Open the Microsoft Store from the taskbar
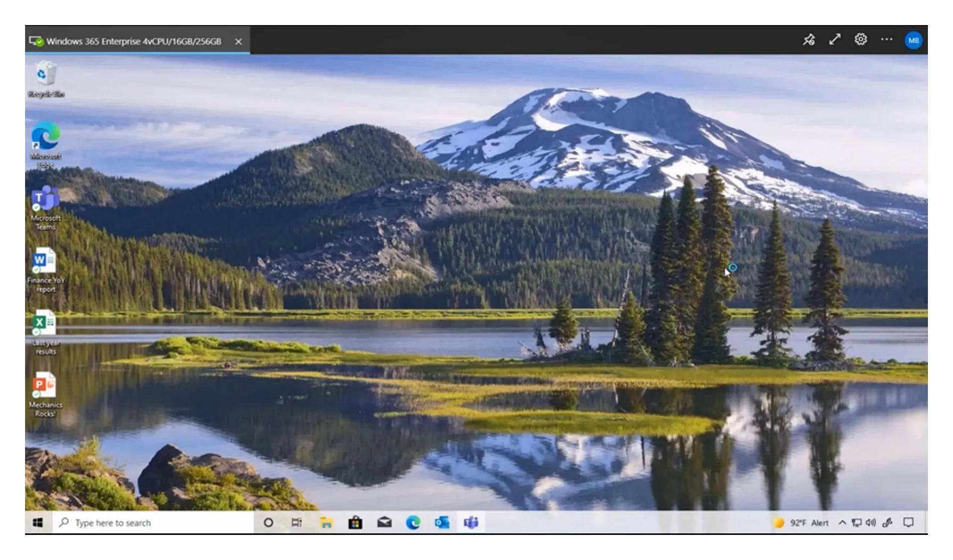This screenshot has height=560, width=953. [356, 523]
